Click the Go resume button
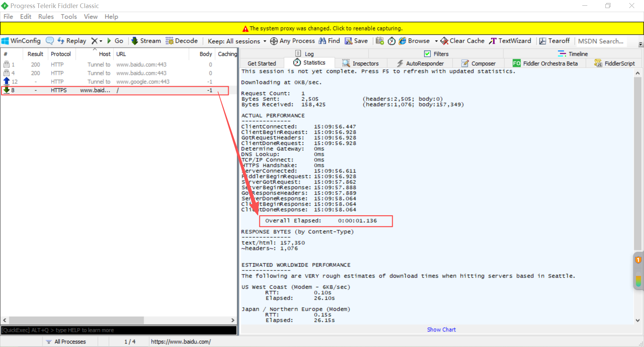 (115, 41)
